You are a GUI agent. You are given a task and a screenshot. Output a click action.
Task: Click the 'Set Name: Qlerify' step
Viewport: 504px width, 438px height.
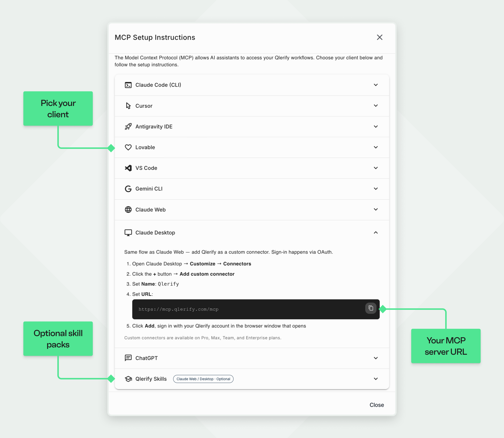[155, 284]
